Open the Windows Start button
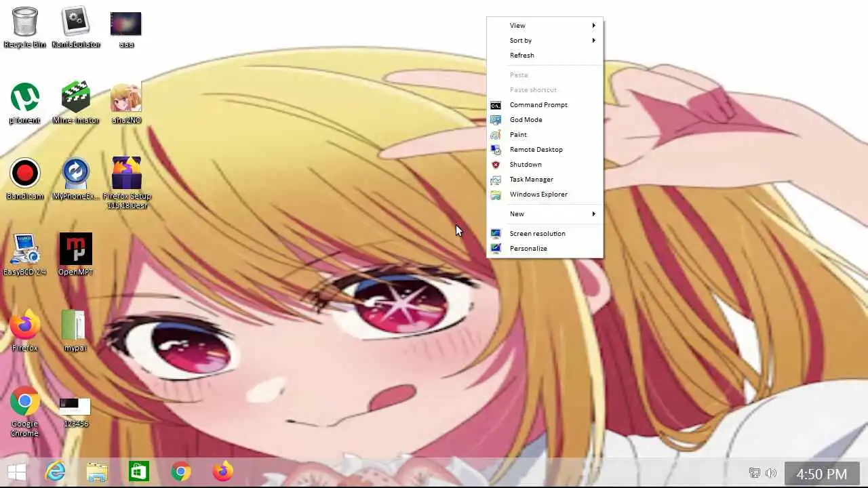Screen dimensions: 868x488 coord(17,472)
